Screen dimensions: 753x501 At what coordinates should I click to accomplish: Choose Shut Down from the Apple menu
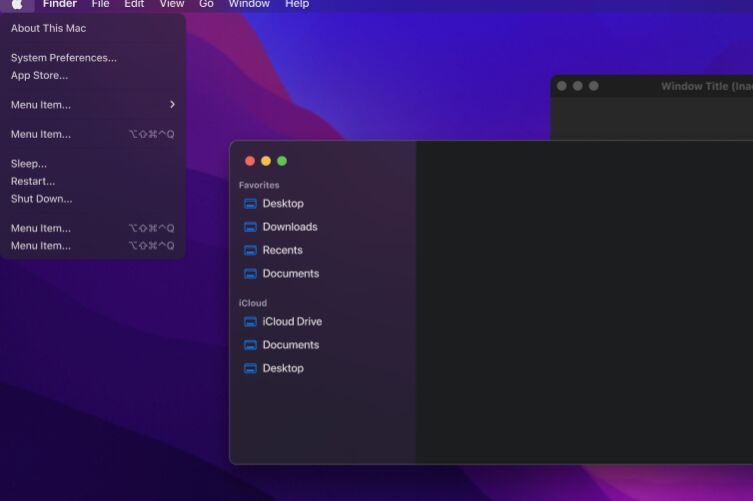tap(93, 199)
